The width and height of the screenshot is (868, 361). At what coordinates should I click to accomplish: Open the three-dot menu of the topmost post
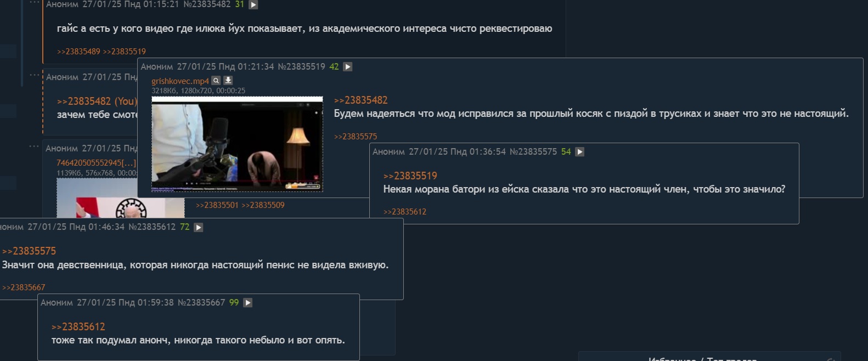[x=35, y=3]
